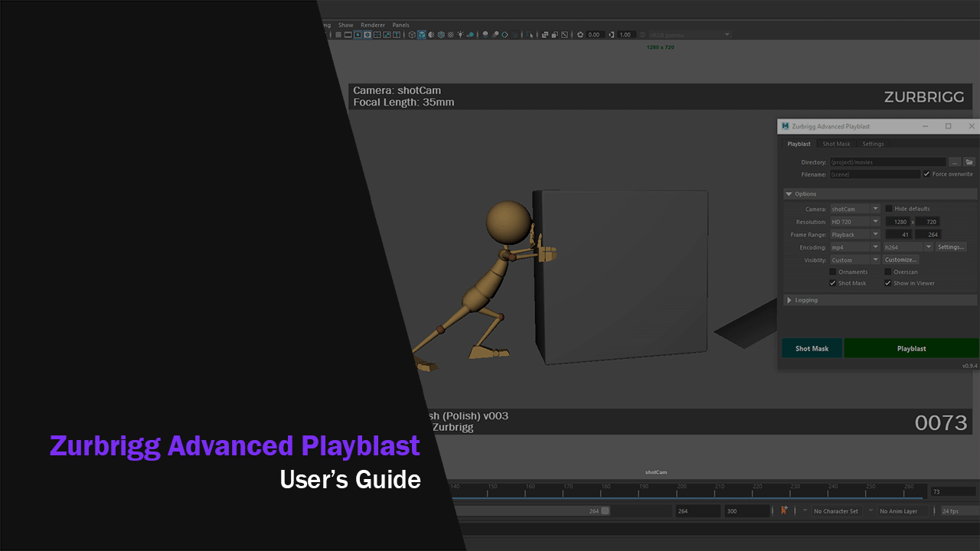Image resolution: width=980 pixels, height=551 pixels.
Task: Switch to the Shot Mask tab
Action: [x=836, y=144]
